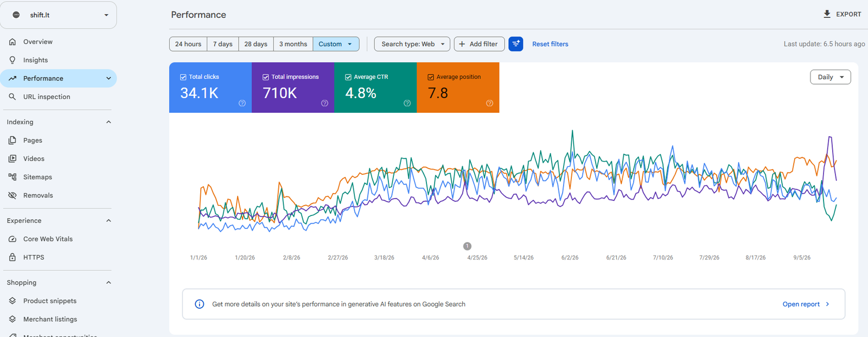Uncheck the Total clicks checkbox
The width and height of the screenshot is (868, 337).
tap(183, 77)
